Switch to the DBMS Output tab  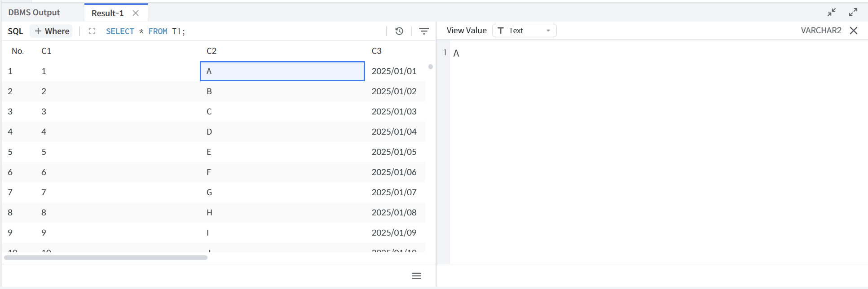[34, 13]
